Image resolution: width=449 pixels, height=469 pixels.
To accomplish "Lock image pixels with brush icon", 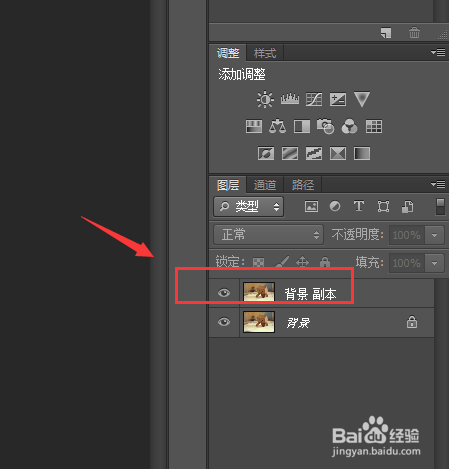I will point(281,262).
